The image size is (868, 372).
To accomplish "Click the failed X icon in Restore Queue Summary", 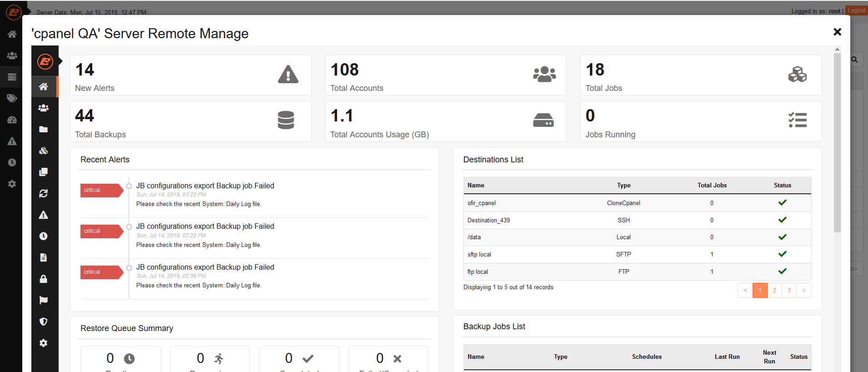I will pos(397,359).
